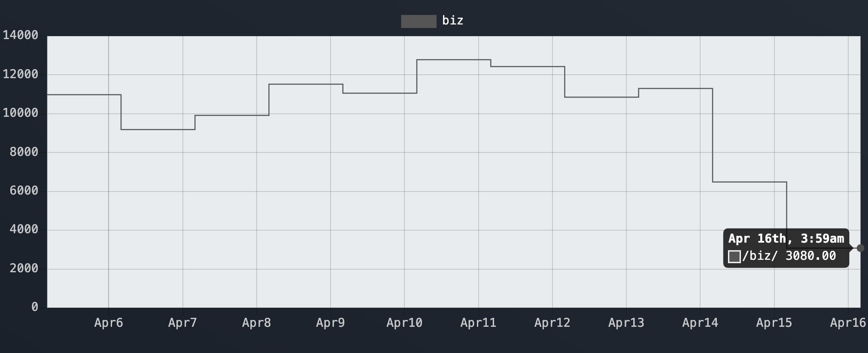Click the Apr6 x-axis label
The width and height of the screenshot is (868, 353).
click(109, 323)
